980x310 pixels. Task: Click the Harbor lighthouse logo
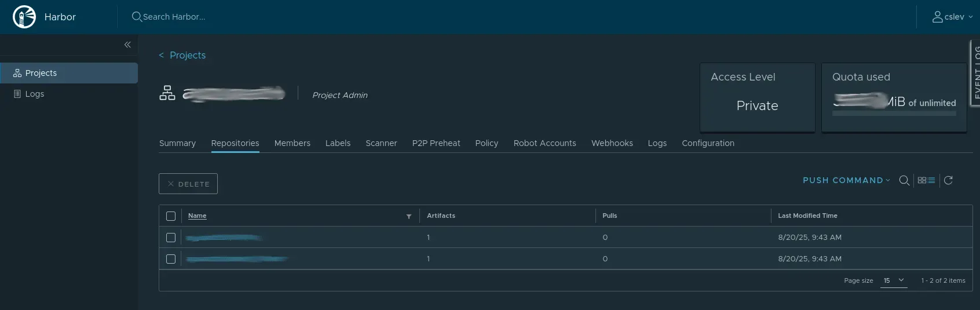click(x=24, y=17)
